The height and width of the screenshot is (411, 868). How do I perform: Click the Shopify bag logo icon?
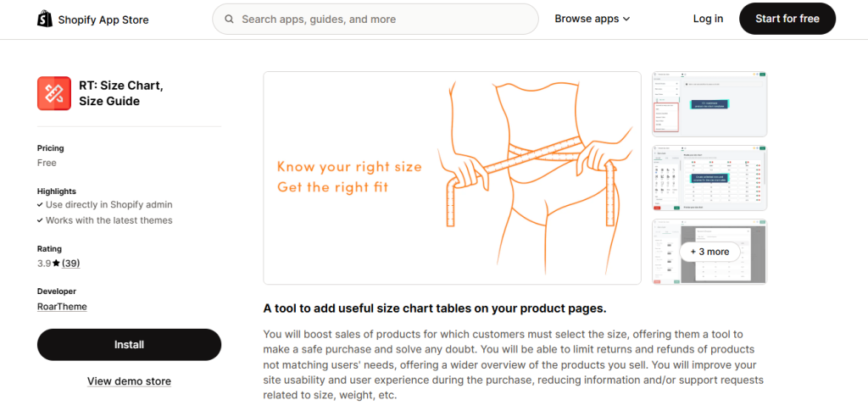(x=45, y=19)
